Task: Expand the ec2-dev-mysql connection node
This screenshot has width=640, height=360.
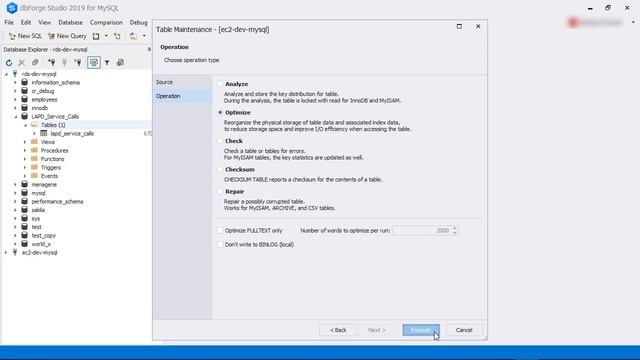Action: [x=6, y=253]
